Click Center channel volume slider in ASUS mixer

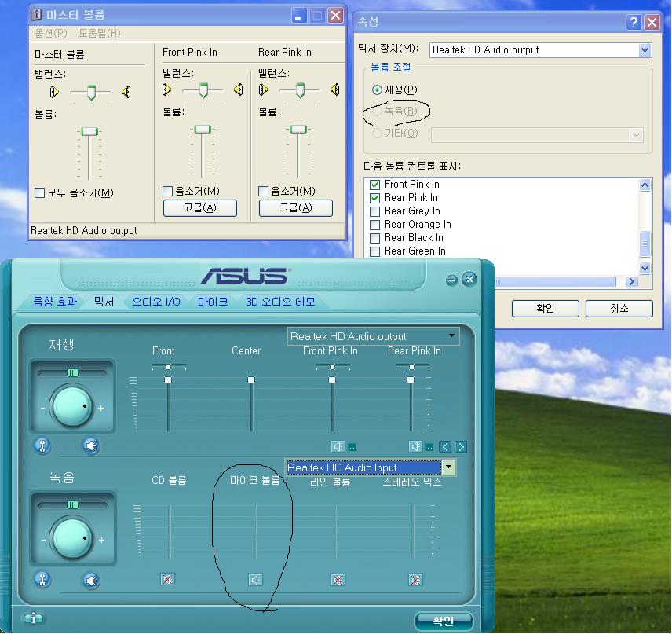(251, 380)
